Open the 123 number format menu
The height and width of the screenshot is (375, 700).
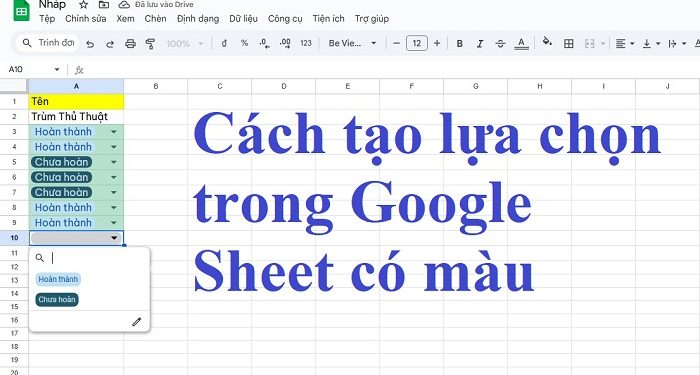tap(306, 43)
